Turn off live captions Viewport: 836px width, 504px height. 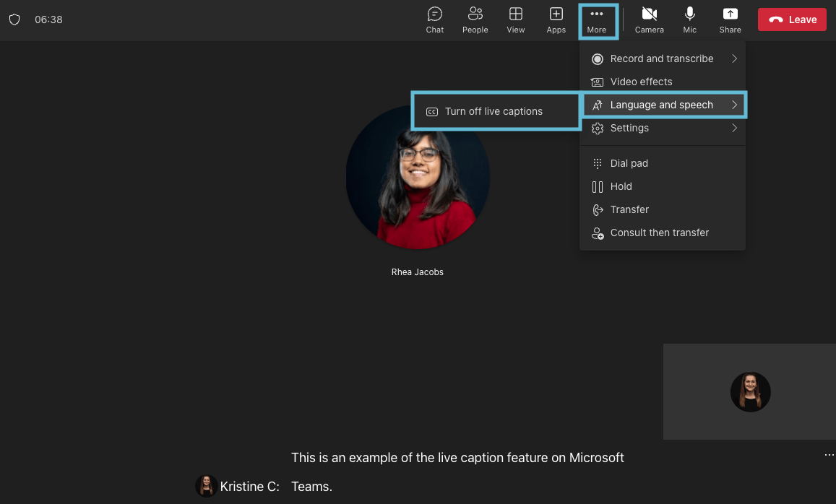point(494,111)
